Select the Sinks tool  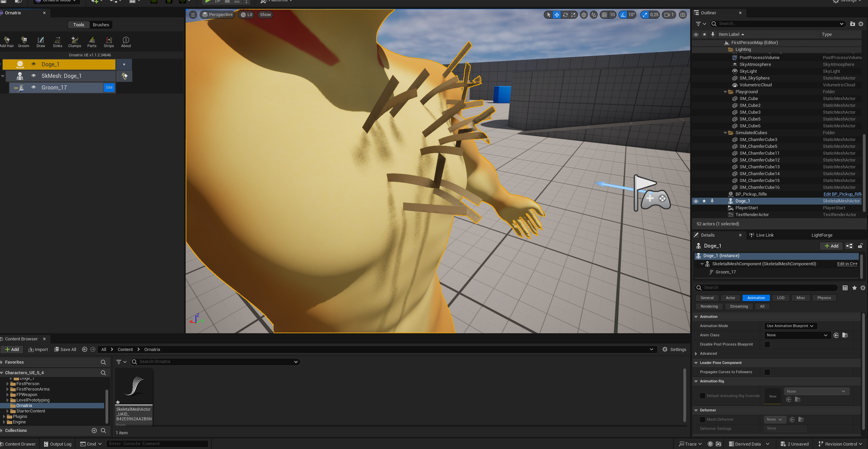tap(57, 42)
